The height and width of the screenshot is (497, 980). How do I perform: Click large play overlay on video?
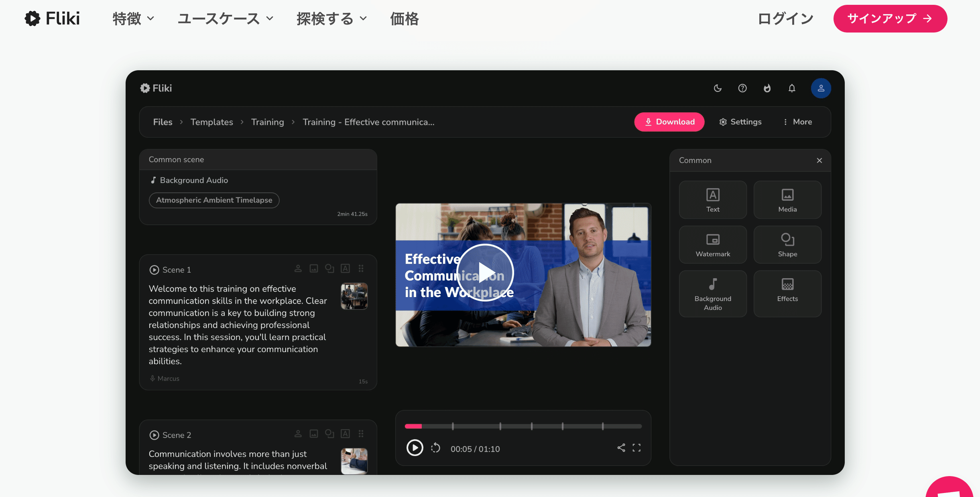[x=485, y=273]
